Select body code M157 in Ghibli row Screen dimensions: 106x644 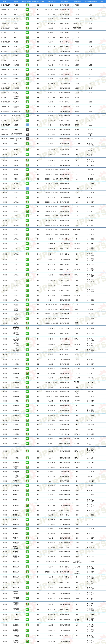pos(77,129)
